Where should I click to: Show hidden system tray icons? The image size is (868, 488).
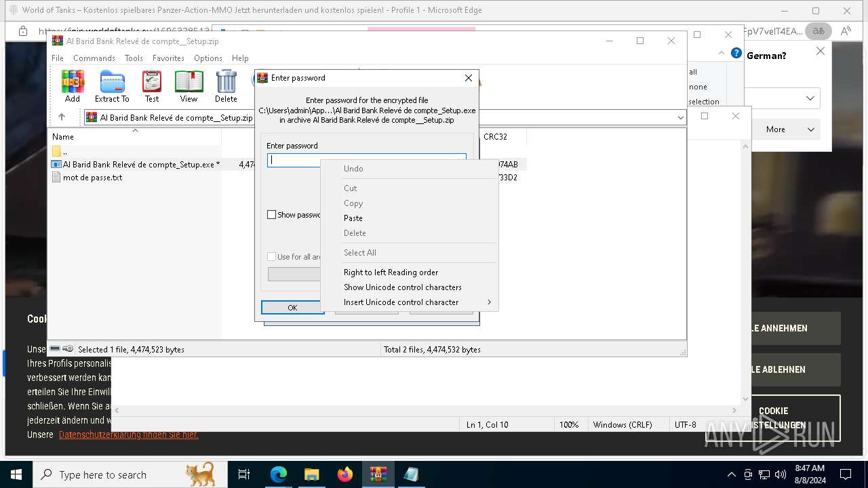(x=731, y=474)
